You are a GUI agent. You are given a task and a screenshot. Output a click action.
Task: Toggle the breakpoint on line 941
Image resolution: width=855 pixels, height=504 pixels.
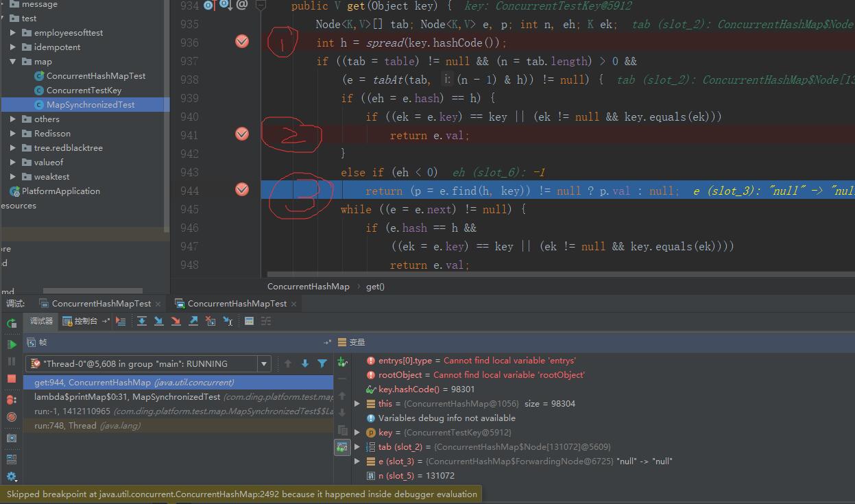point(241,134)
